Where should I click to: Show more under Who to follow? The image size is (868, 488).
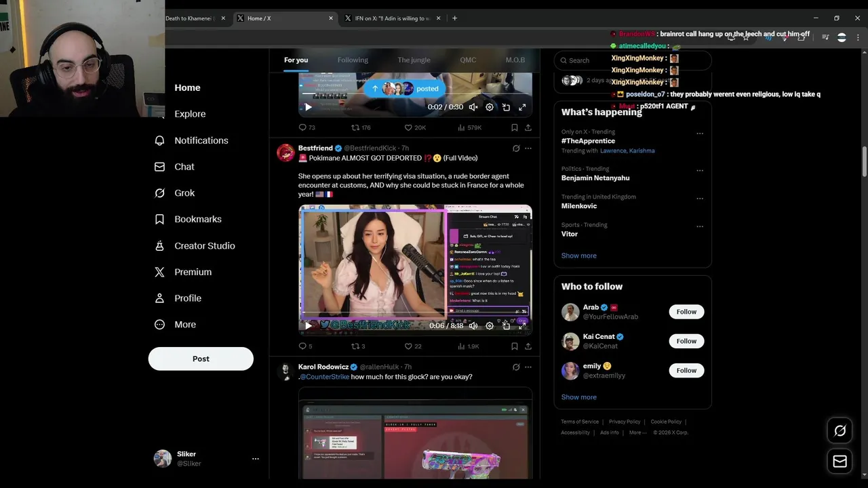tap(579, 397)
